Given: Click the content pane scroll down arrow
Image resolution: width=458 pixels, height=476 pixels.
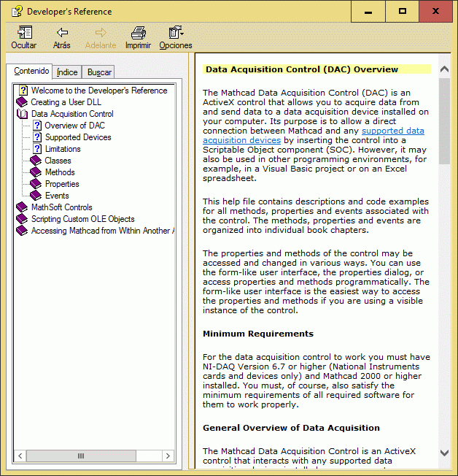Looking at the screenshot, I should click(444, 453).
